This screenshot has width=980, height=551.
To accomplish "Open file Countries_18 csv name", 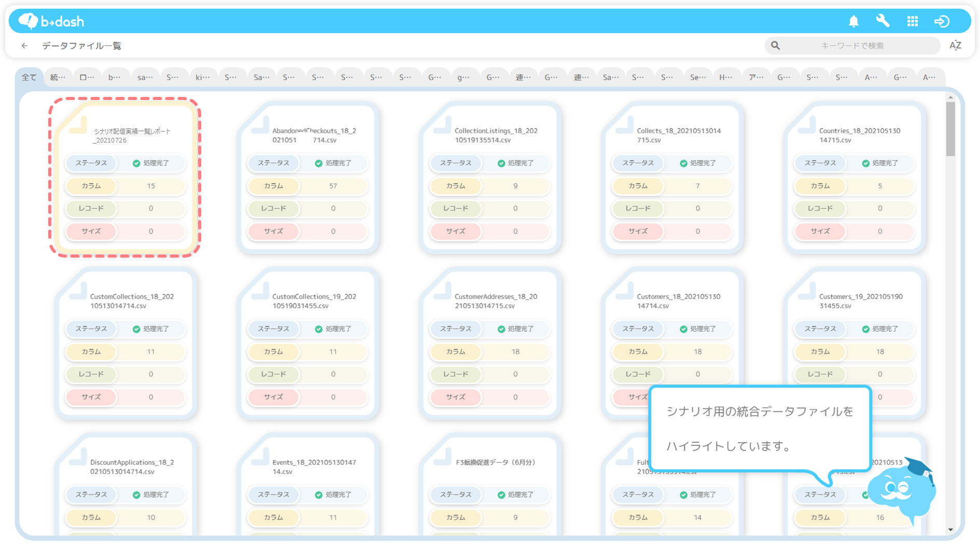I will pyautogui.click(x=860, y=135).
